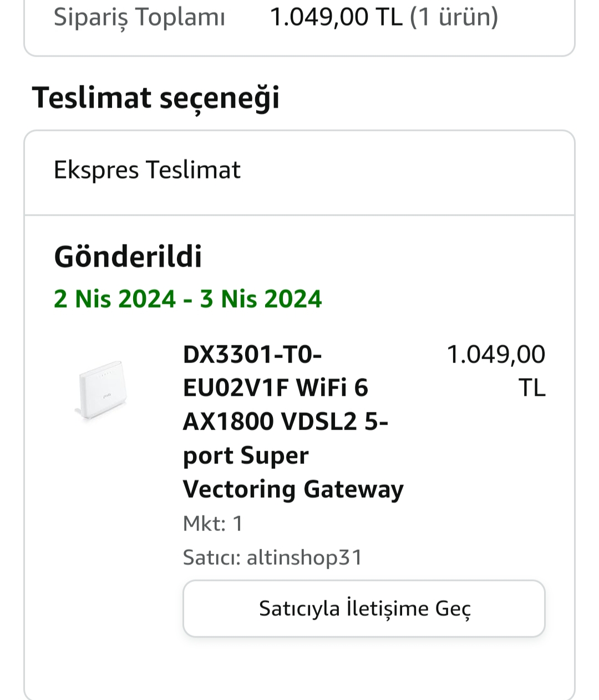
Task: Tap the item price 1.049,00 beside the product
Action: point(496,355)
